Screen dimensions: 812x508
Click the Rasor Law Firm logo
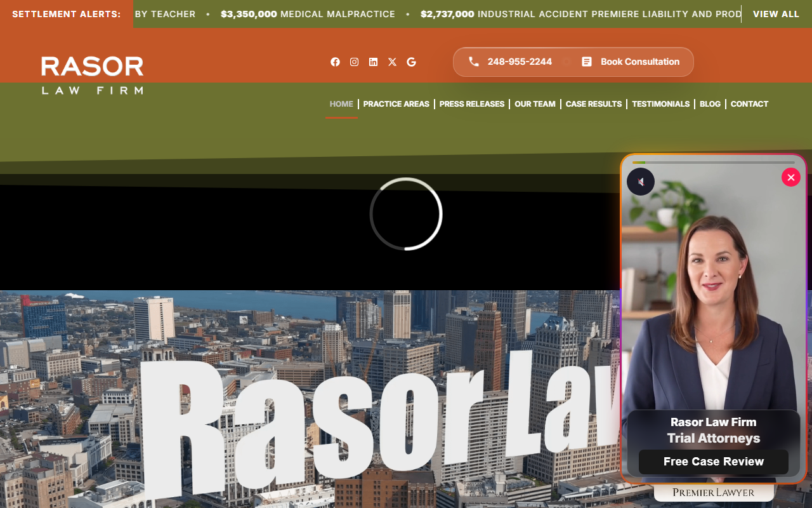(93, 75)
